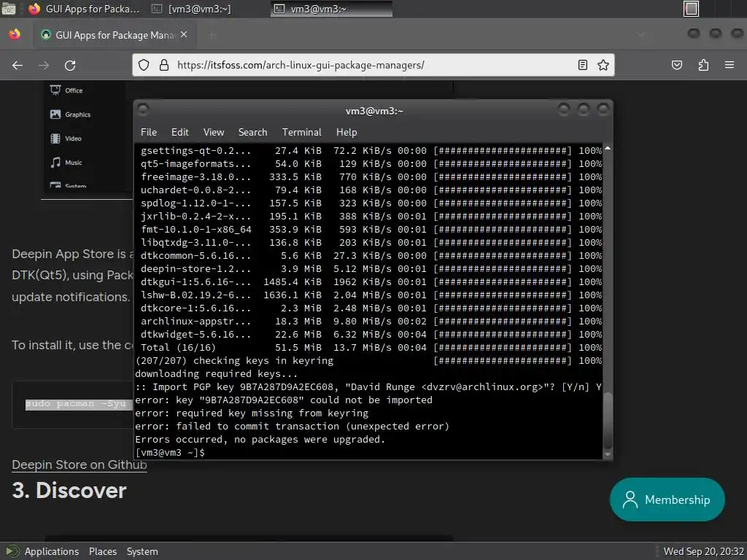Reload the itsfoss page
This screenshot has height=560, width=747.
pos(70,65)
